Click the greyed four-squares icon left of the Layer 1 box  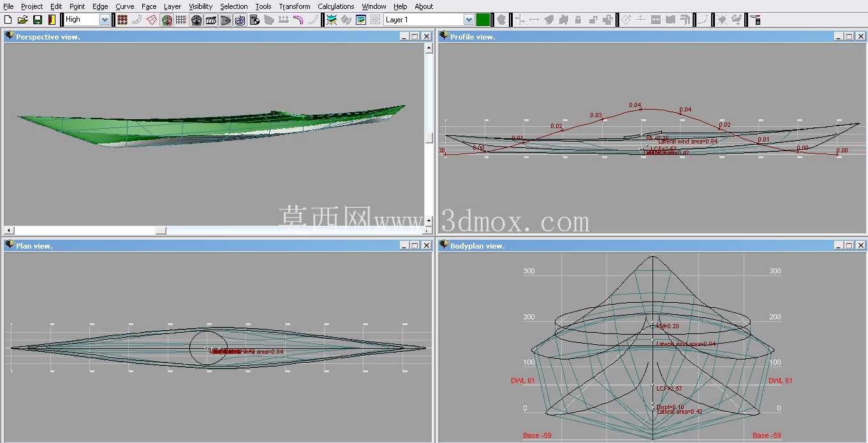376,20
